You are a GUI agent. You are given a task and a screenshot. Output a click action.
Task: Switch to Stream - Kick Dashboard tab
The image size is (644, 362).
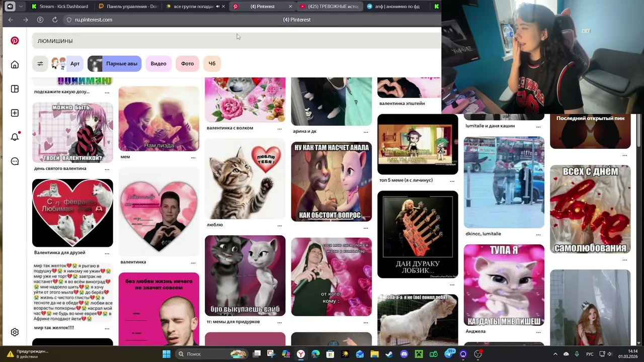pyautogui.click(x=59, y=7)
